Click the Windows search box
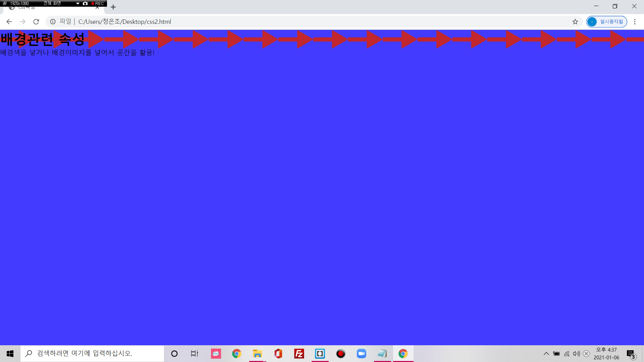The width and height of the screenshot is (644, 362). [x=92, y=354]
